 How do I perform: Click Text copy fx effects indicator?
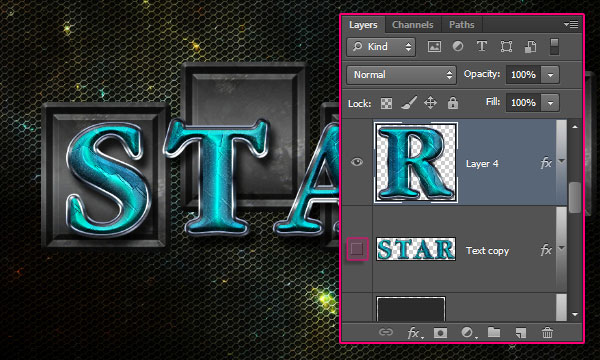pos(546,250)
